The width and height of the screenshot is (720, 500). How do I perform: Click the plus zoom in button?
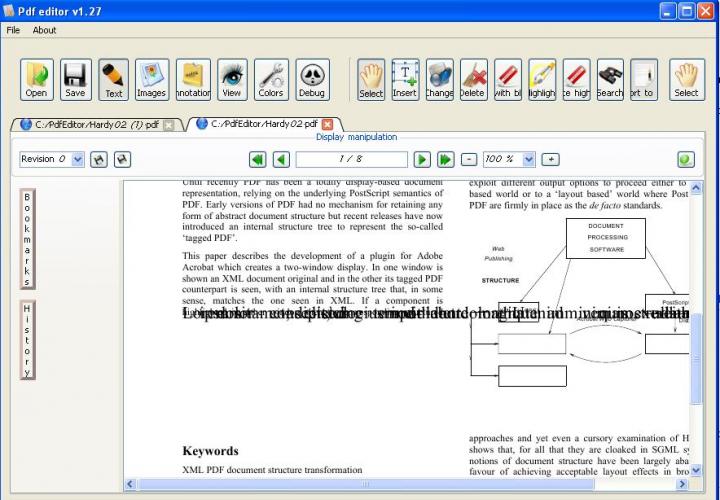pos(551,159)
